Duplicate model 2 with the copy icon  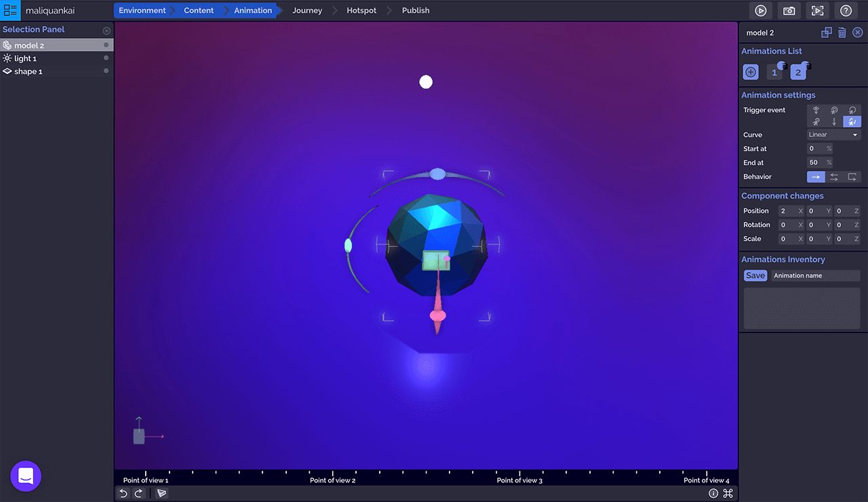pyautogui.click(x=826, y=33)
